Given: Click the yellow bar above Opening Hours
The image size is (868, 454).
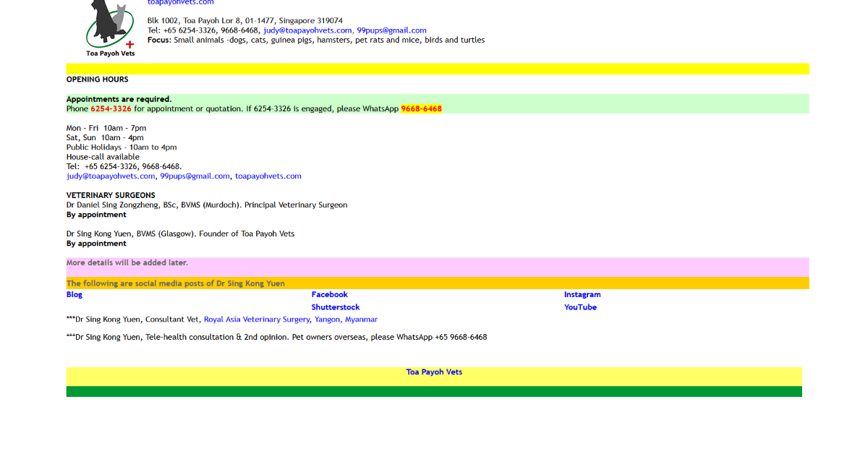Looking at the screenshot, I should coord(438,69).
